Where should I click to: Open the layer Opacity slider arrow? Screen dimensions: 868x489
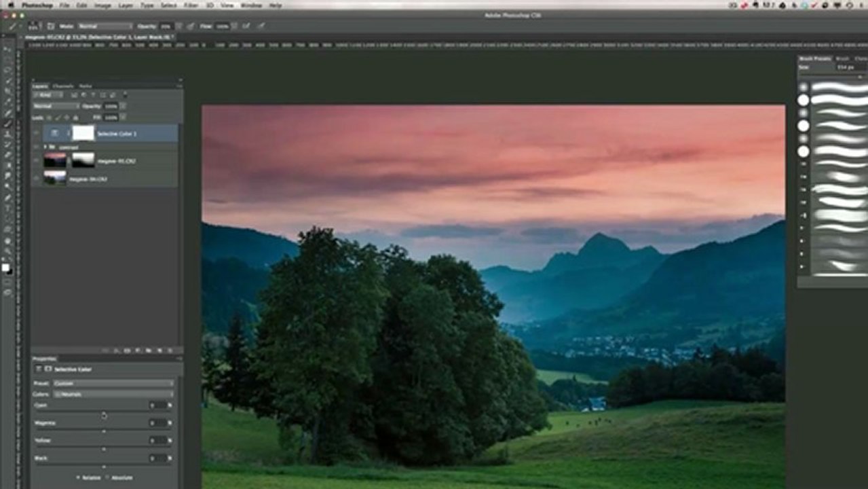click(123, 106)
